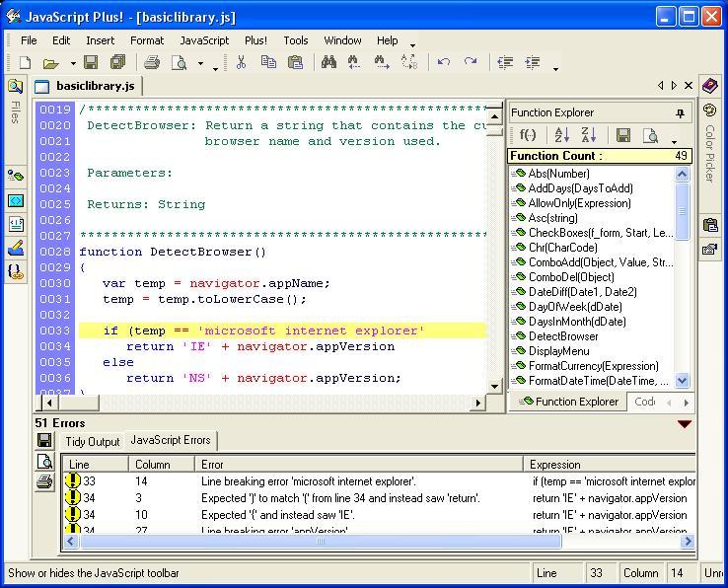Cut selection with scissors icon
This screenshot has height=588, width=728.
[241, 62]
